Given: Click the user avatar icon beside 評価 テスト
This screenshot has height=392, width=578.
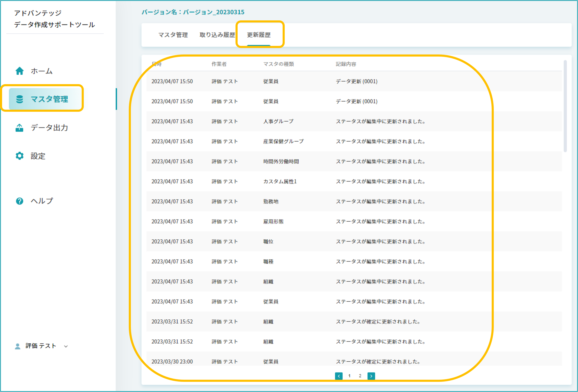Looking at the screenshot, I should pyautogui.click(x=18, y=346).
